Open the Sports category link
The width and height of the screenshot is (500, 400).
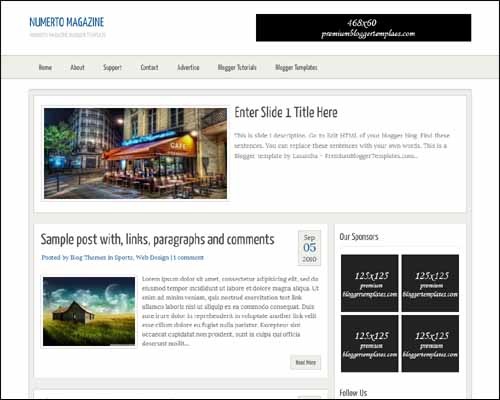click(124, 257)
